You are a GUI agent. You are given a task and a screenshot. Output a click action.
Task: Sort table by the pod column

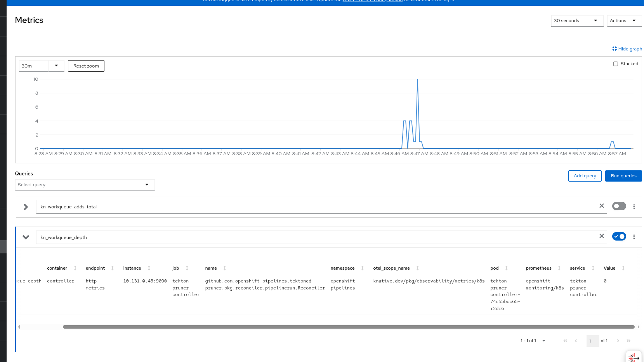499,268
